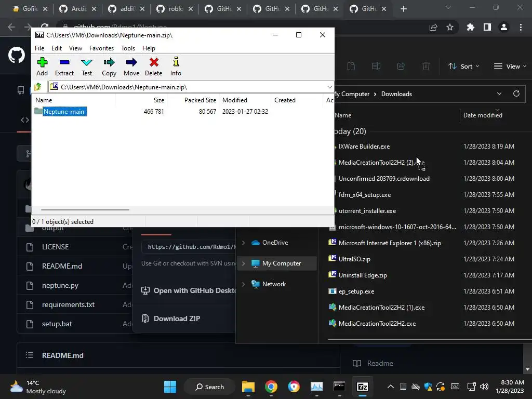The width and height of the screenshot is (532, 399).
Task: Expand the OneDrive tree node
Action: pyautogui.click(x=243, y=243)
